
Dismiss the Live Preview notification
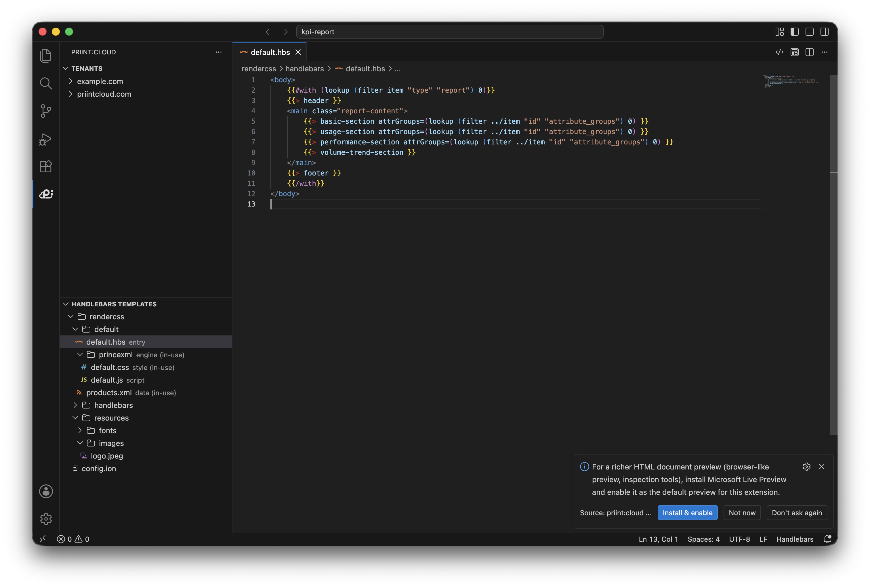pos(821,467)
